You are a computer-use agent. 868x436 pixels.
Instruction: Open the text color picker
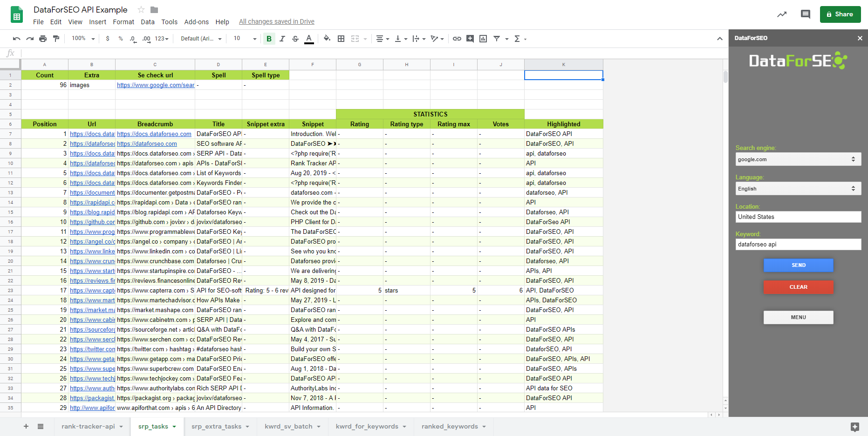pos(309,39)
